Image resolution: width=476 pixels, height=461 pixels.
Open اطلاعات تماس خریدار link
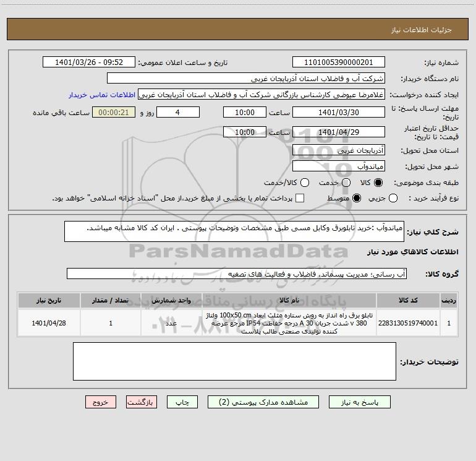click(x=102, y=95)
